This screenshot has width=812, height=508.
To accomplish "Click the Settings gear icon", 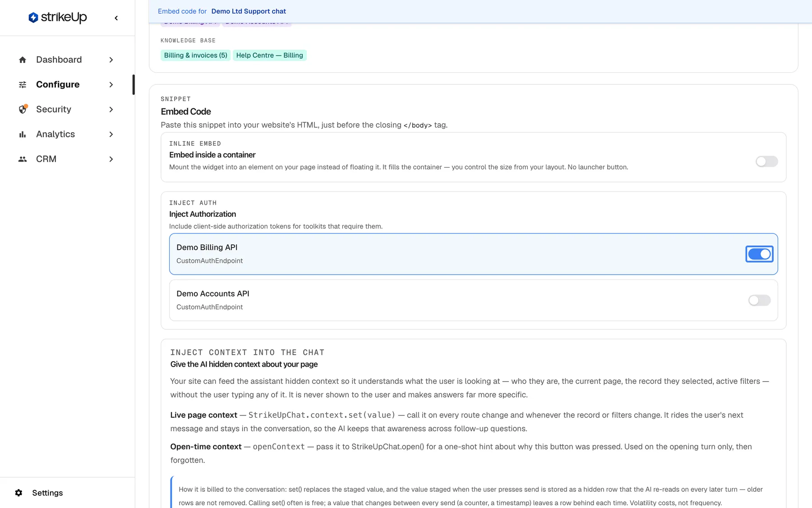I will click(18, 493).
